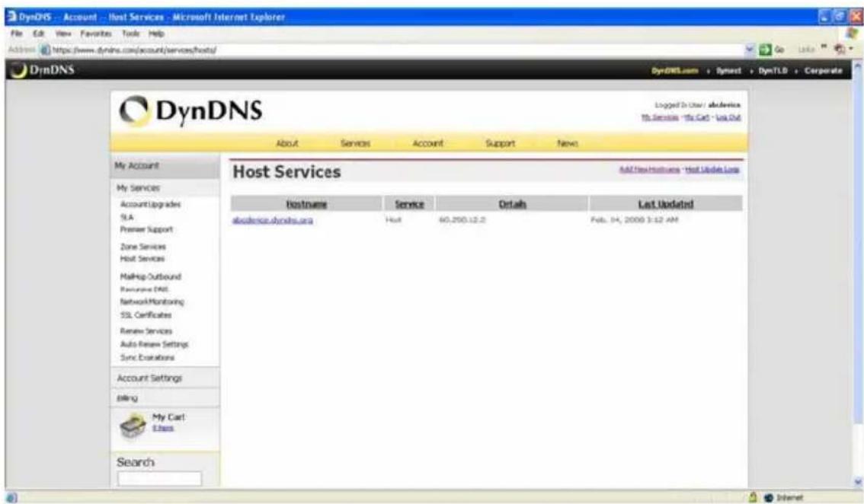Image resolution: width=864 pixels, height=504 pixels.
Task: Open the address bar dropdown arrow
Action: pyautogui.click(x=750, y=49)
